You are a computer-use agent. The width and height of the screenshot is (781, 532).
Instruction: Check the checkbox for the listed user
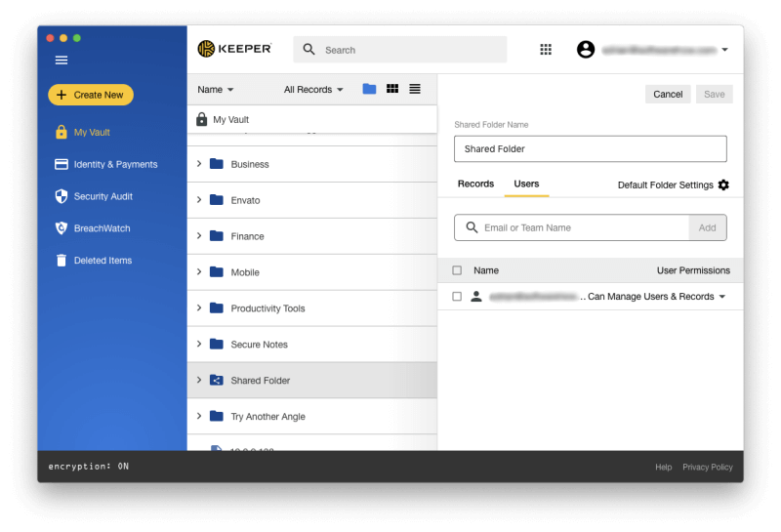pos(457,297)
